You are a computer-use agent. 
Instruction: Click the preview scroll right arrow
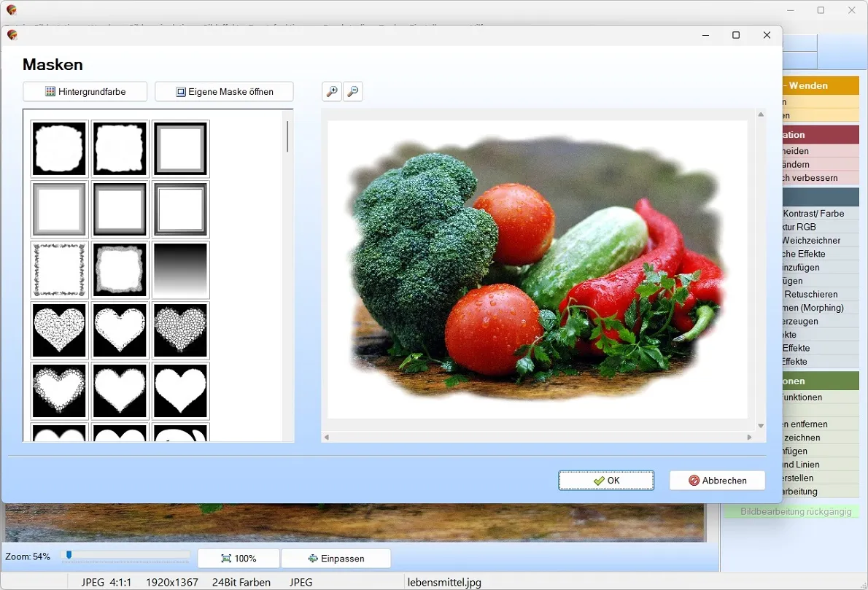(750, 438)
